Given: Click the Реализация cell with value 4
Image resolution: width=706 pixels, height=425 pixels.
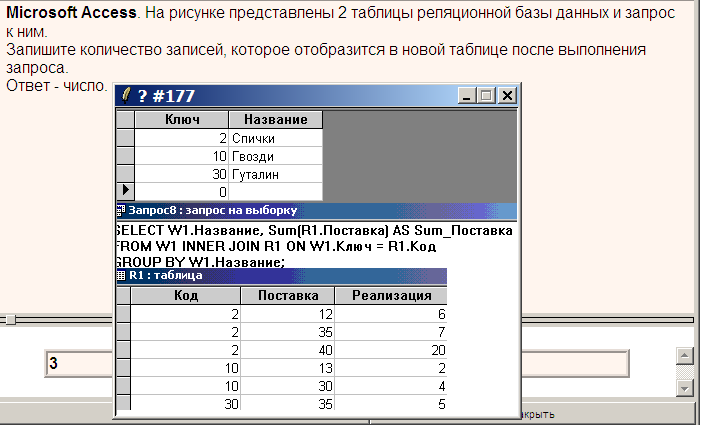Looking at the screenshot, I should pos(391,386).
